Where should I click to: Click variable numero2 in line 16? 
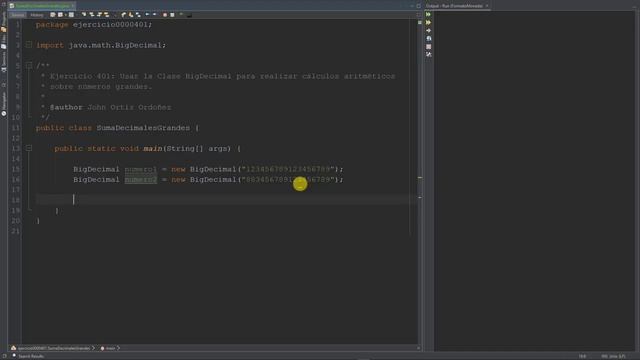tap(141, 180)
